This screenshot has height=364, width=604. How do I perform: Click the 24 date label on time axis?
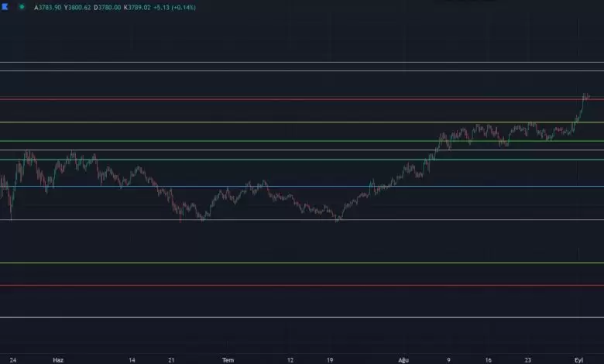pos(14,359)
